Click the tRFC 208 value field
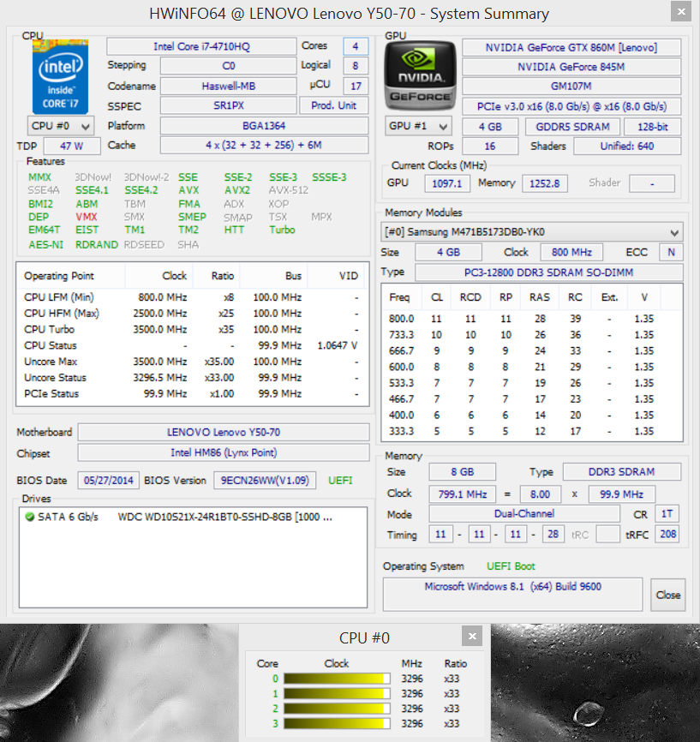The image size is (700, 742). click(x=667, y=535)
